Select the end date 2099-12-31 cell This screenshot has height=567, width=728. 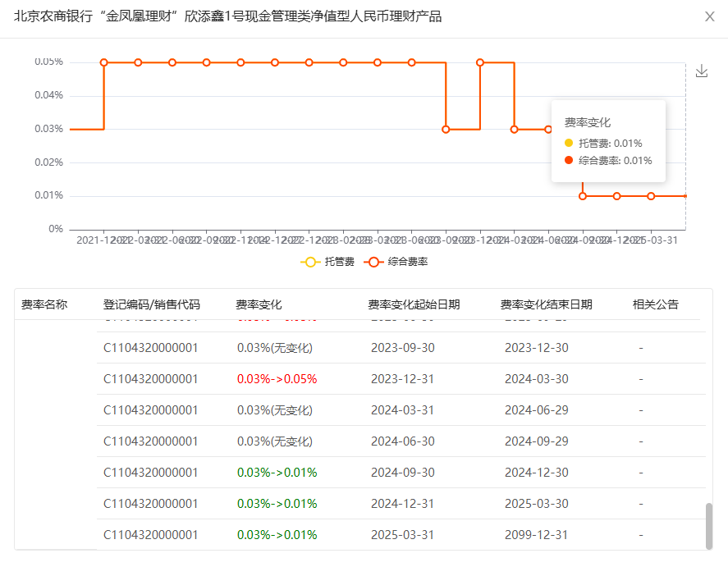coord(536,534)
